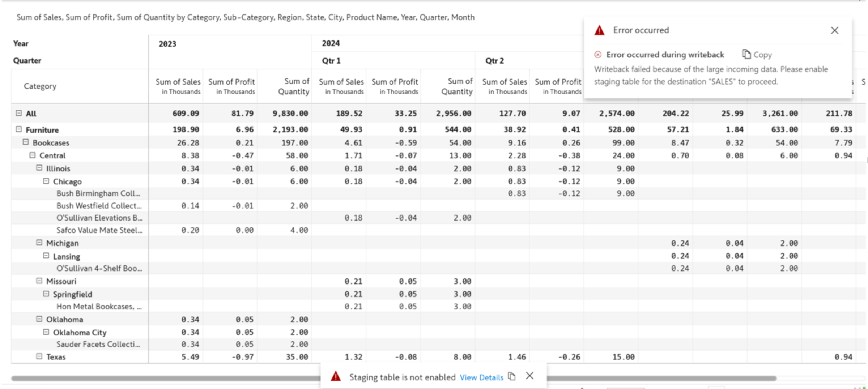Copy the writeback error message
The width and height of the screenshot is (868, 389).
coord(757,55)
